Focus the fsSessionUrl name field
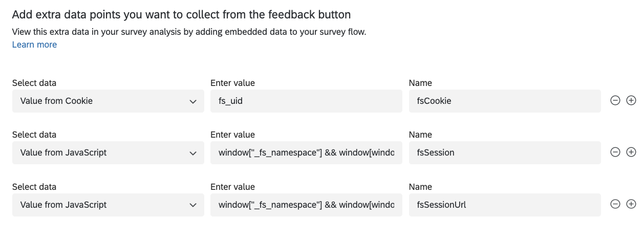Viewport: 644px width, 240px height. (x=505, y=205)
